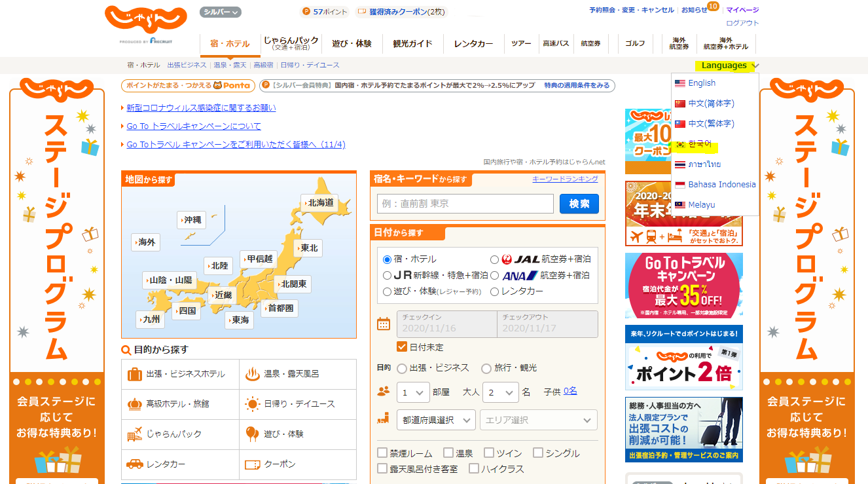Check the ハイクラス checkbox
Viewport: 868px width, 484px height.
coord(473,468)
